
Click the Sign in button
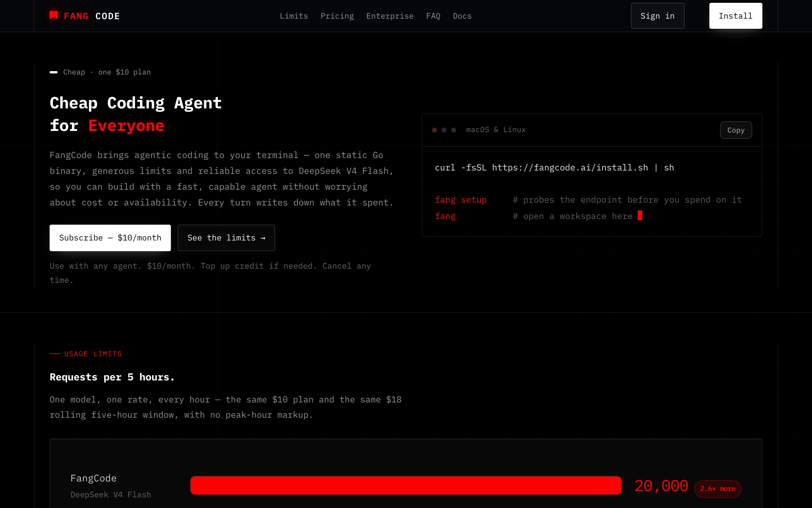click(x=657, y=16)
